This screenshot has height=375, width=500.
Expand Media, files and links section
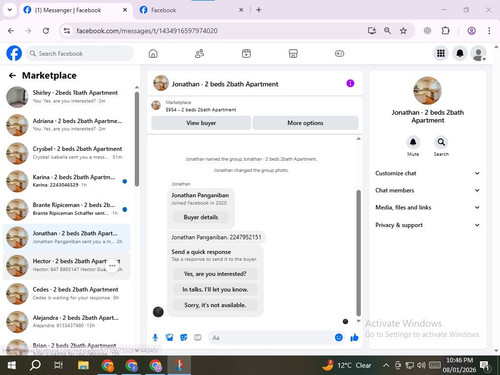click(x=428, y=207)
